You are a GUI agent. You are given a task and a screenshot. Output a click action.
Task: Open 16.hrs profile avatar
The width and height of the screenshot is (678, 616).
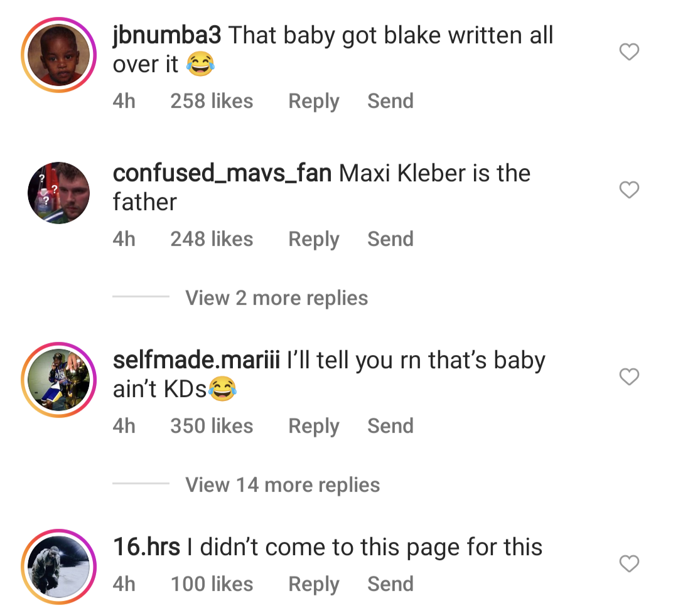click(58, 566)
